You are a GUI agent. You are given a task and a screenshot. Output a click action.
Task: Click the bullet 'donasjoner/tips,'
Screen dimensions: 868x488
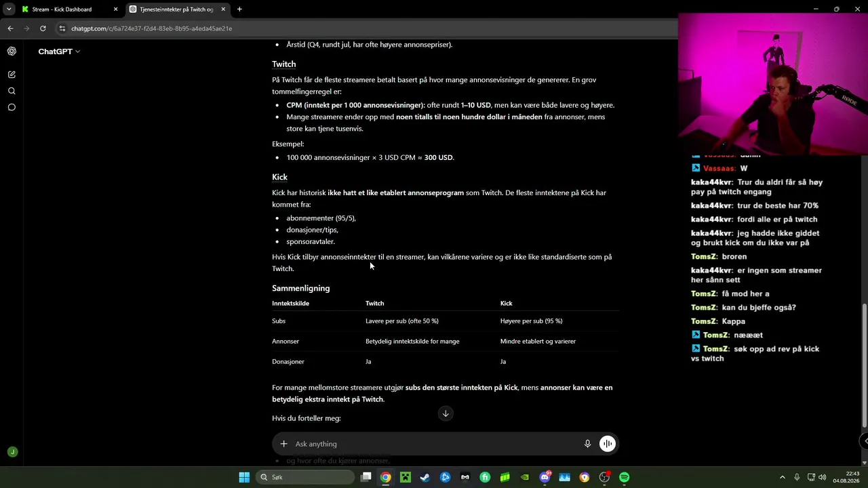coord(313,230)
